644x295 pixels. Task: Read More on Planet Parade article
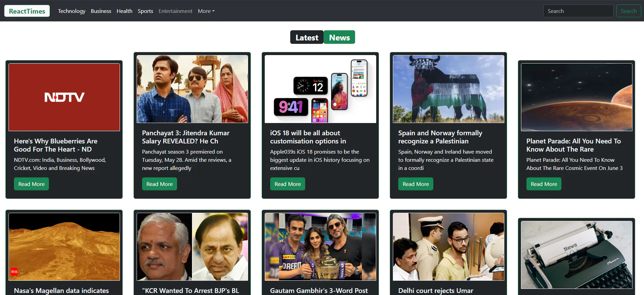click(544, 184)
